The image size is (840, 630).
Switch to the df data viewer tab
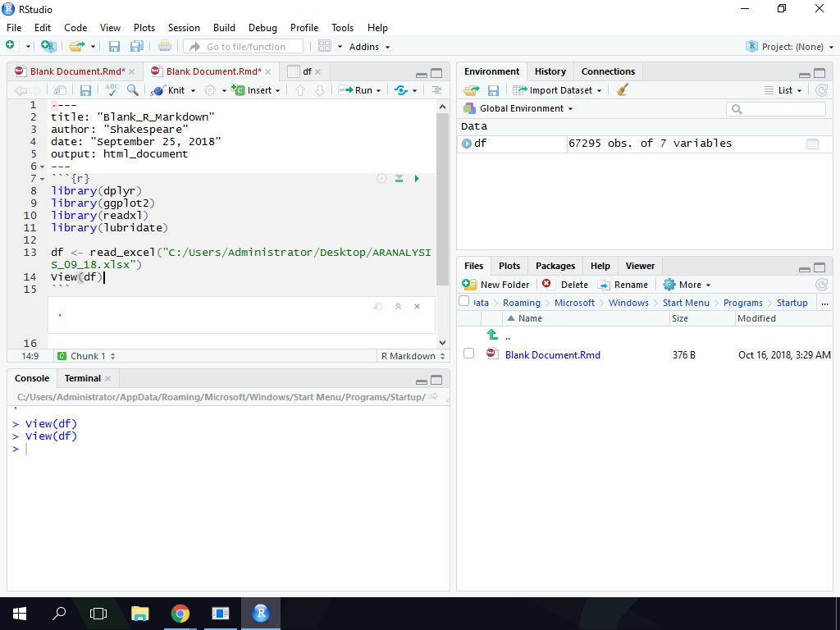click(304, 71)
